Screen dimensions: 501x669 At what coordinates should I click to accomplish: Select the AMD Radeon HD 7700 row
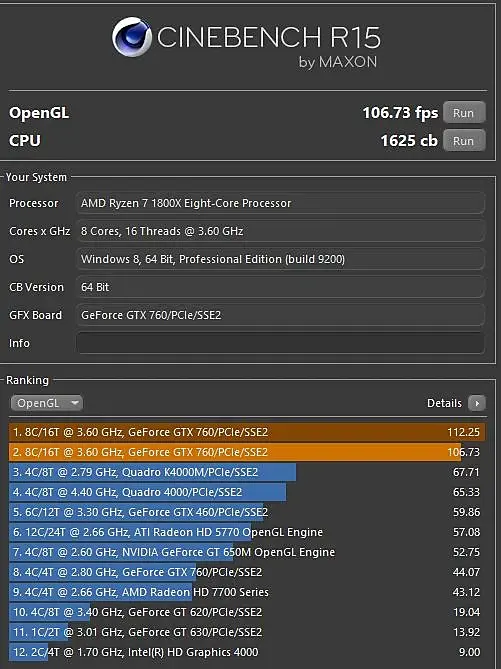click(x=247, y=592)
